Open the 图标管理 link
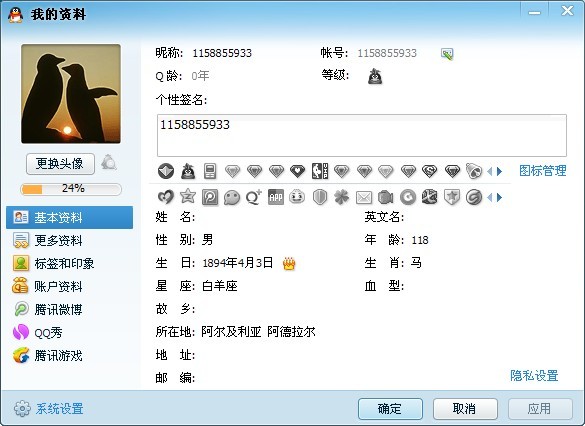 pyautogui.click(x=543, y=171)
